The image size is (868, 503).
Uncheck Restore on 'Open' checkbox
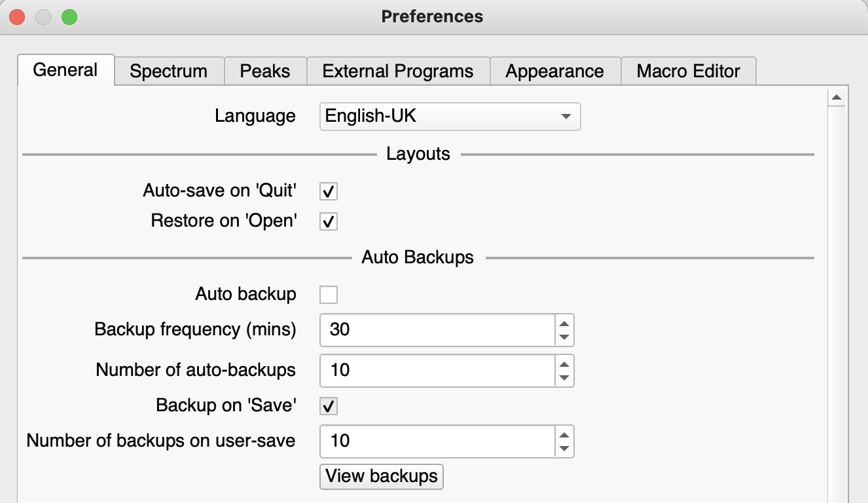329,221
